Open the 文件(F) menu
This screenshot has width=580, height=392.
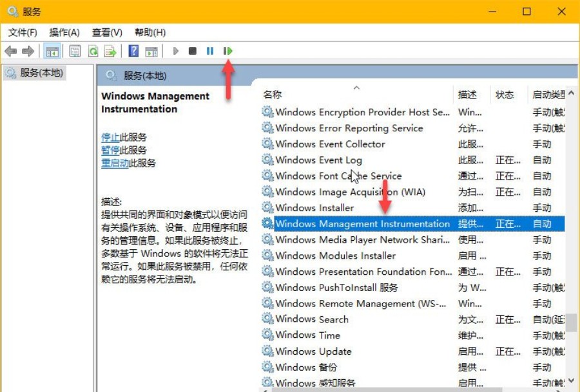[x=23, y=33]
